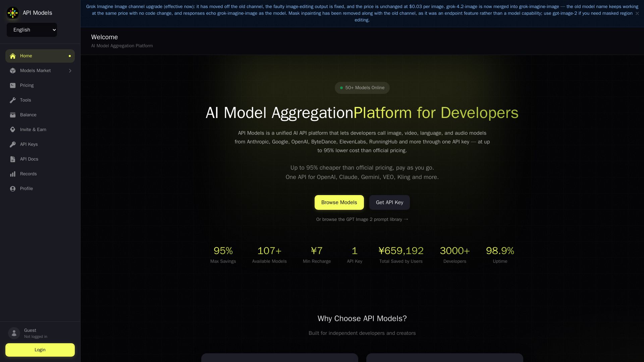Open the Tools menu item
Viewport: 644px width, 362px height.
[x=40, y=100]
